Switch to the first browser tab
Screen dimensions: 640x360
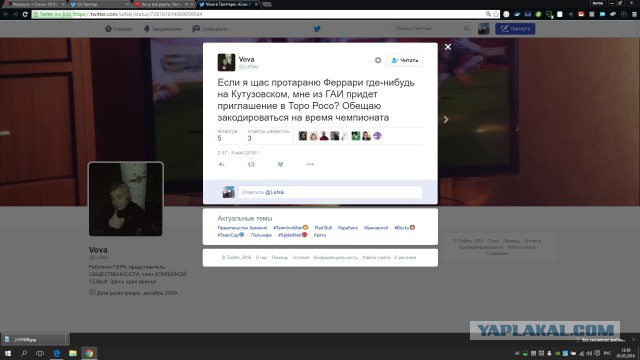pos(34,4)
